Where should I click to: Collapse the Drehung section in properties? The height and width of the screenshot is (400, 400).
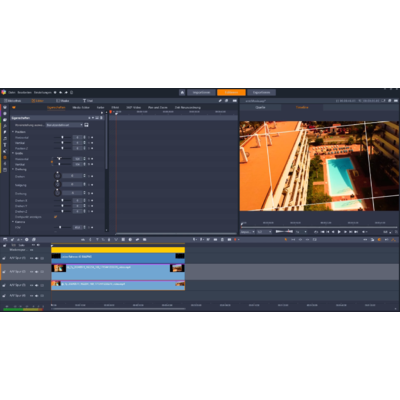coord(13,169)
